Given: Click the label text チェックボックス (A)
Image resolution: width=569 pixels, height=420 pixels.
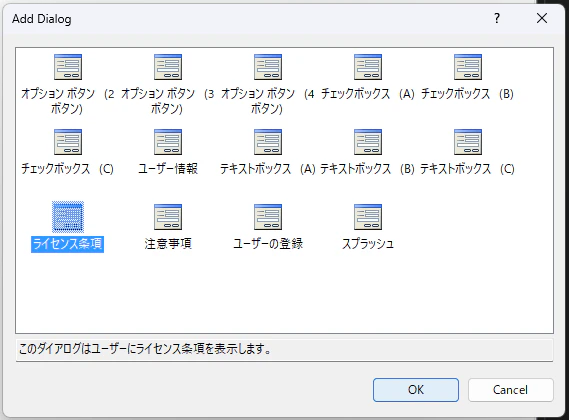Looking at the screenshot, I should tap(368, 94).
